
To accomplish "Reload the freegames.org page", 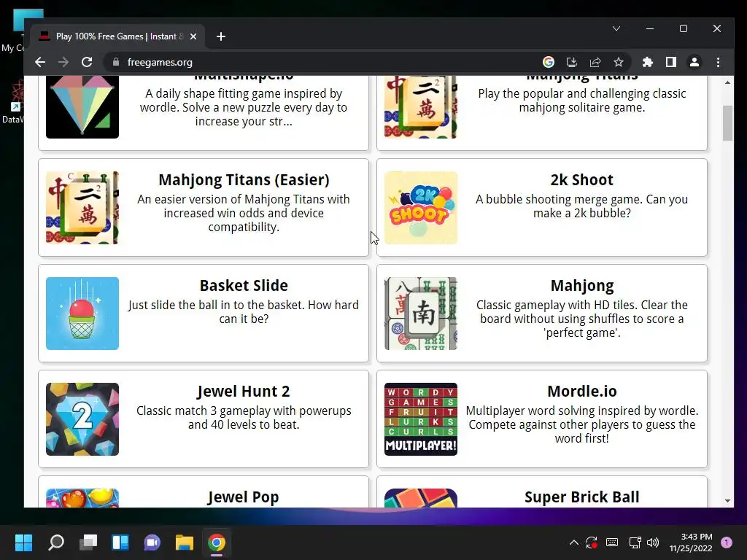I will pyautogui.click(x=87, y=63).
